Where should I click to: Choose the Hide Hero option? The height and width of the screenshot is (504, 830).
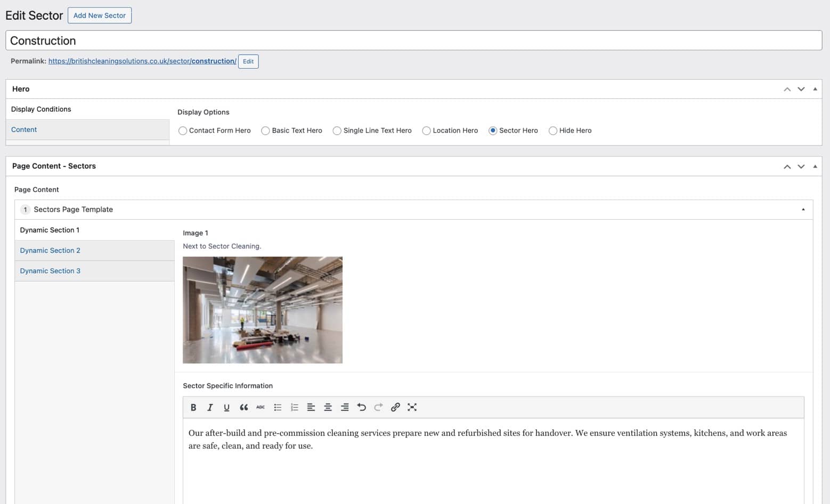[x=553, y=130]
